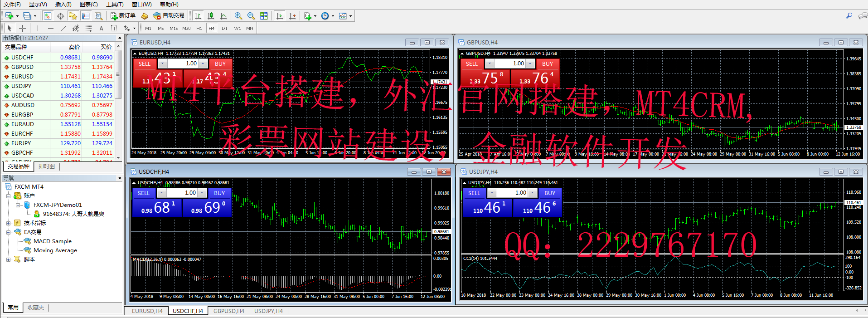Select Moving Average expert advisor
The width and height of the screenshot is (868, 318).
(x=55, y=250)
